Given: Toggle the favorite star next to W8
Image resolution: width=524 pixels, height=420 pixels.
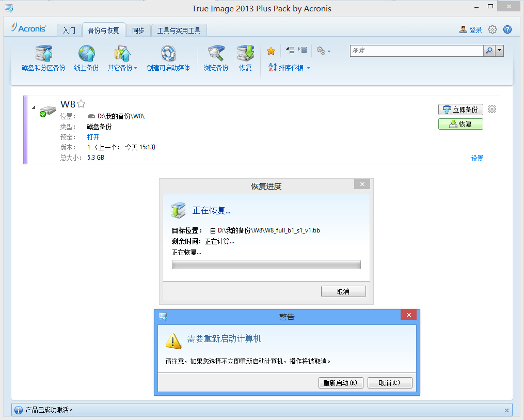Looking at the screenshot, I should [x=81, y=104].
